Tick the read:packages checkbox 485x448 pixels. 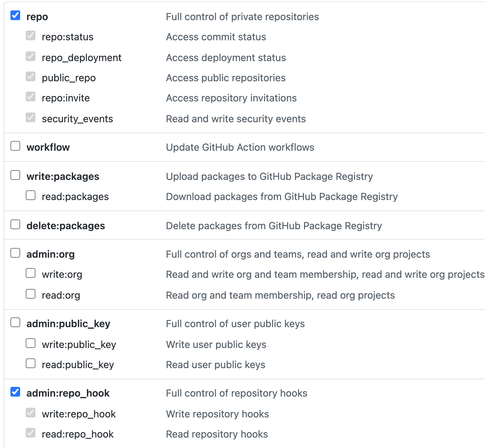(x=31, y=196)
